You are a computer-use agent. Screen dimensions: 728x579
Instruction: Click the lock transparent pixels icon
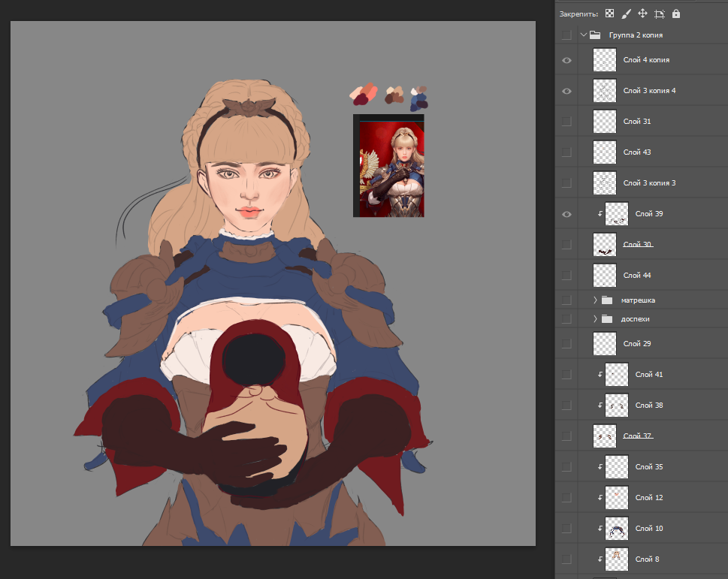(610, 14)
